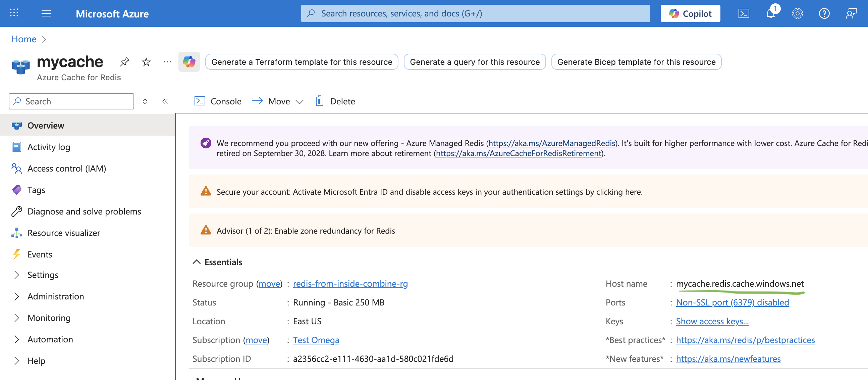Image resolution: width=868 pixels, height=380 pixels.
Task: Click the Copilot icon next to the title
Action: point(189,62)
